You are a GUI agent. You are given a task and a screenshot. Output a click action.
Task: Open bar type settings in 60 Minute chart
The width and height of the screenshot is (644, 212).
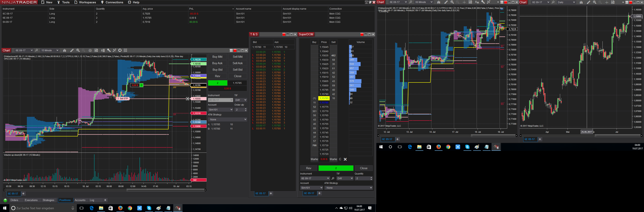click(x=439, y=2)
